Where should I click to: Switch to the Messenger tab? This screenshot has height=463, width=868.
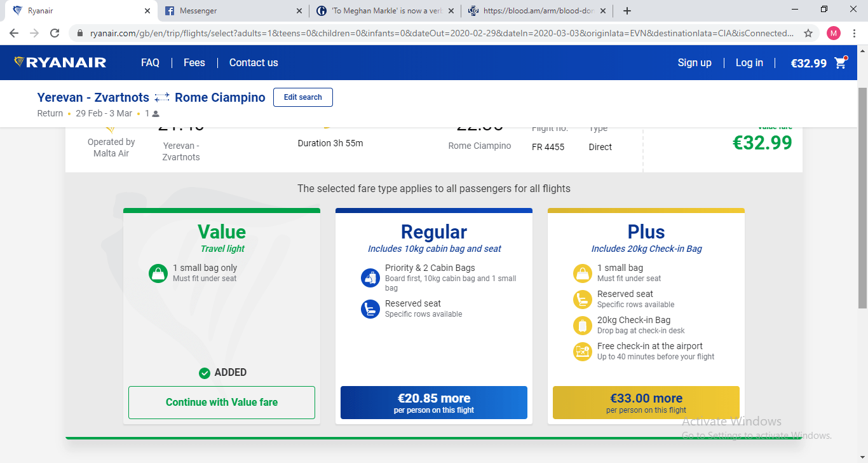click(x=231, y=11)
